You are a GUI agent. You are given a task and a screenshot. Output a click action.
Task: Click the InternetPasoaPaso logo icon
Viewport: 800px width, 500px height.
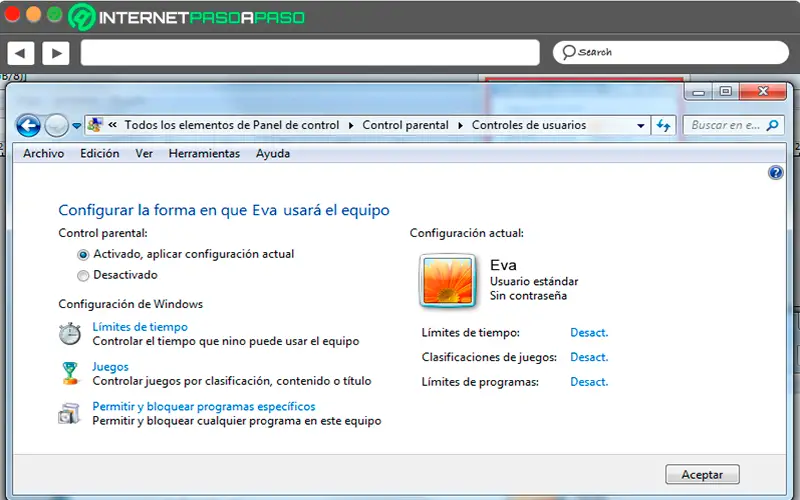[82, 17]
